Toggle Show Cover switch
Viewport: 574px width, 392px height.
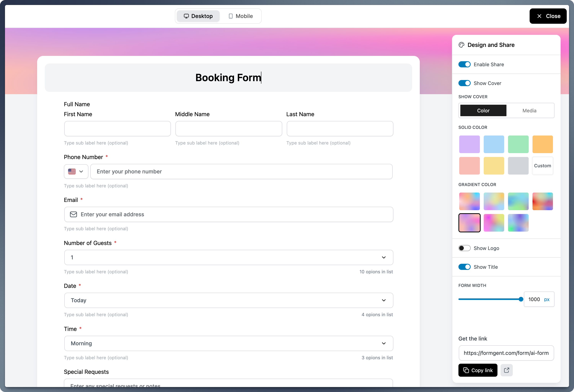pos(464,83)
